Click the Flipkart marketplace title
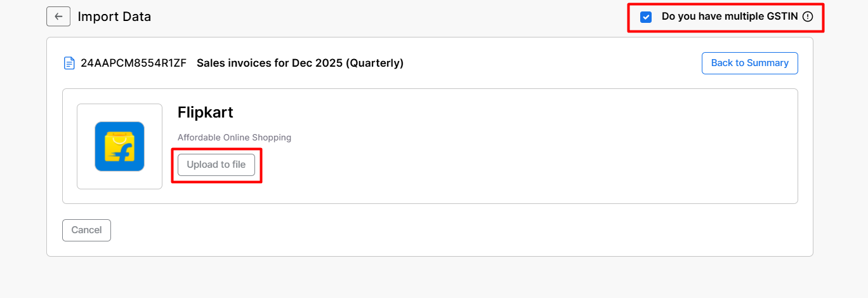868x298 pixels. (206, 112)
